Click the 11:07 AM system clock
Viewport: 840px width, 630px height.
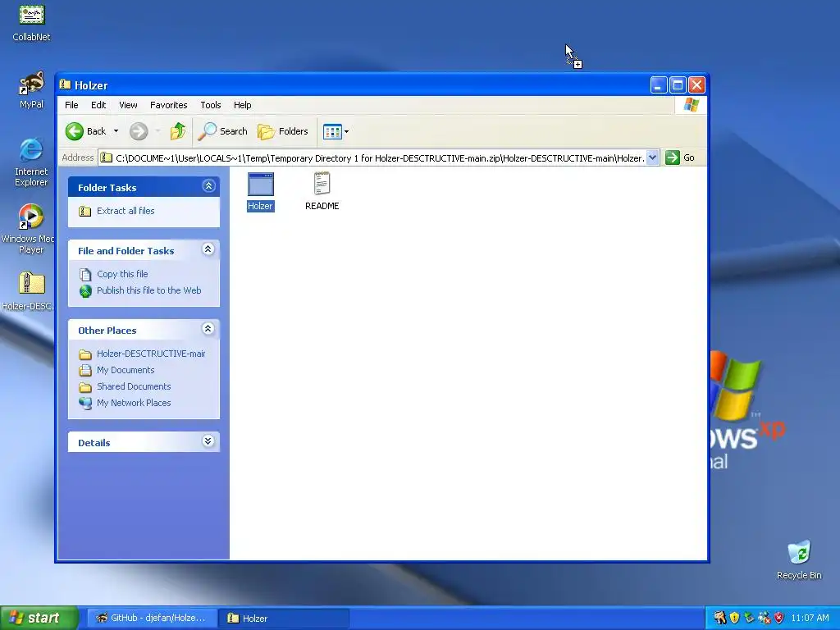tap(810, 619)
